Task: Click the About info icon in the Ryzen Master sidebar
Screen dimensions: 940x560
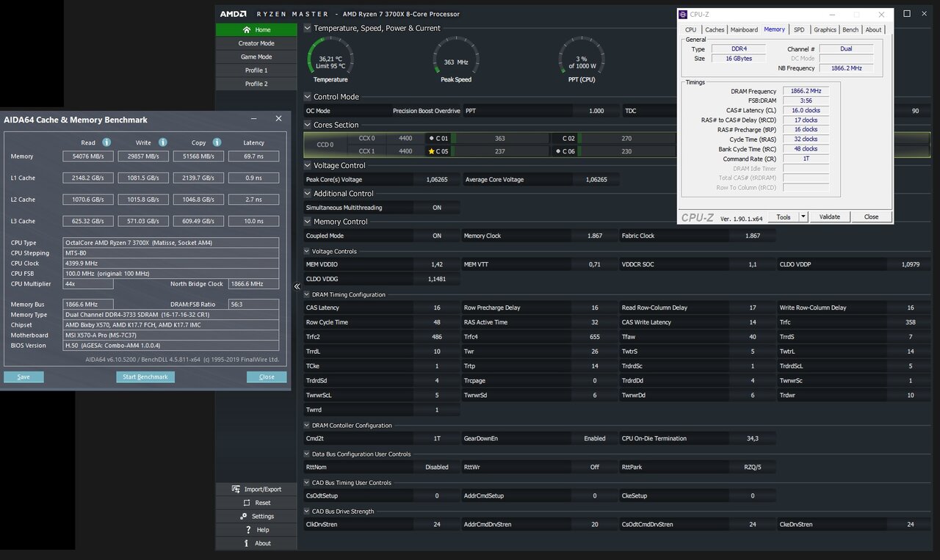Action: click(x=247, y=543)
